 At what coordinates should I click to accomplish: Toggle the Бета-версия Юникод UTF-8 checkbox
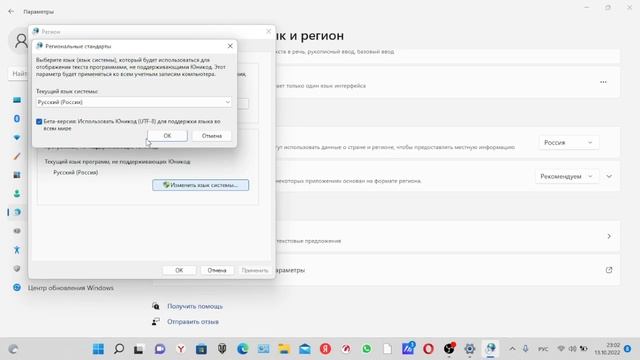tap(39, 122)
